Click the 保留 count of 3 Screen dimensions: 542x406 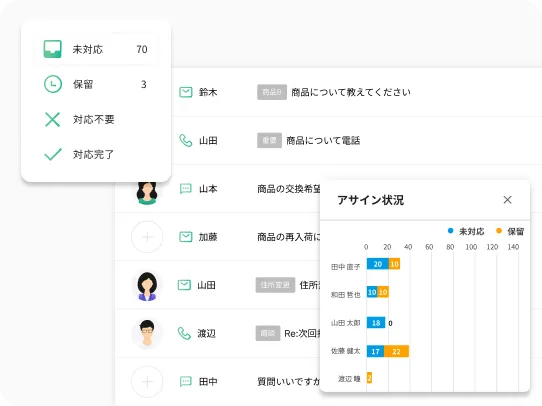tap(144, 84)
